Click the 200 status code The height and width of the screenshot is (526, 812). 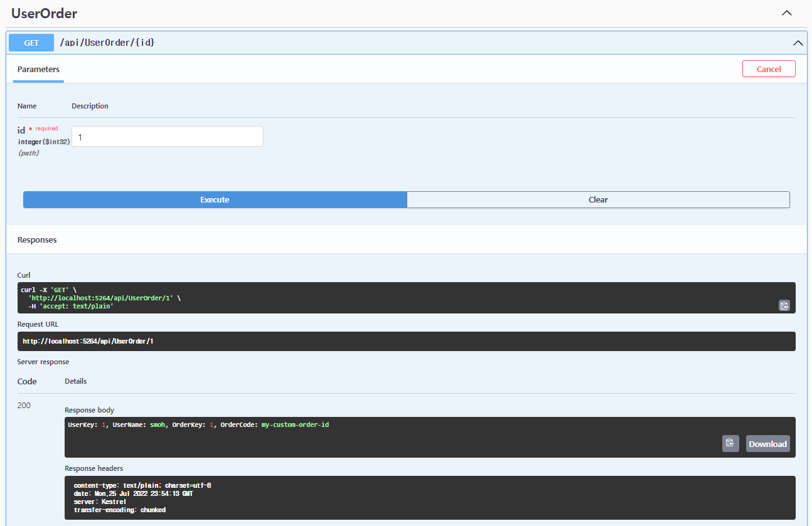pyautogui.click(x=24, y=406)
